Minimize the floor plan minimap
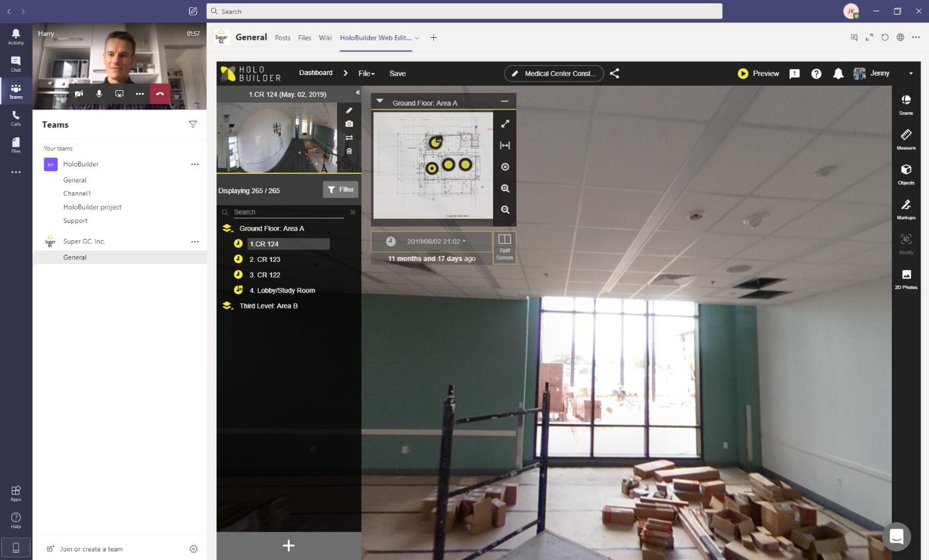The height and width of the screenshot is (560, 929). [x=504, y=102]
